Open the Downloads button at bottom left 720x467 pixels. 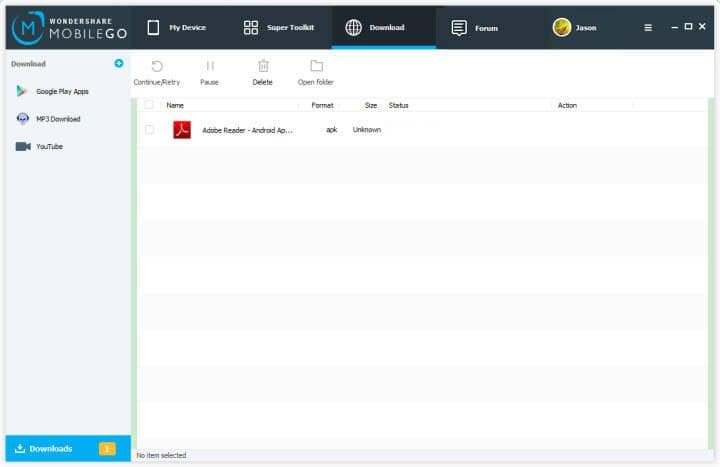click(x=68, y=448)
